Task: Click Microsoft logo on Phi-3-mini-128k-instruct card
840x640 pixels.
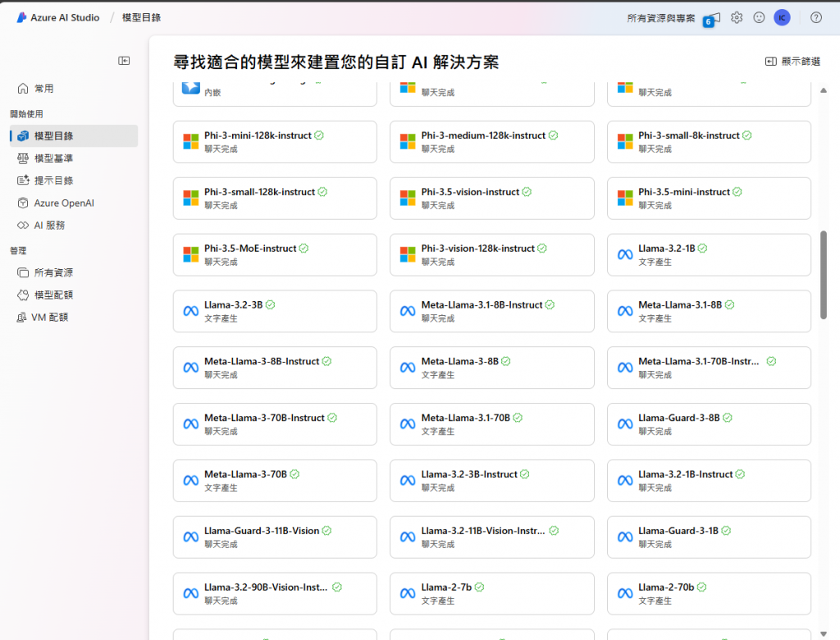Action: (x=190, y=141)
